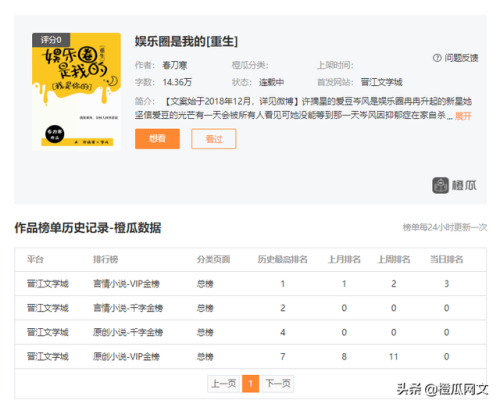Click the status value 连载中
The height and width of the screenshot is (407, 500).
click(271, 82)
